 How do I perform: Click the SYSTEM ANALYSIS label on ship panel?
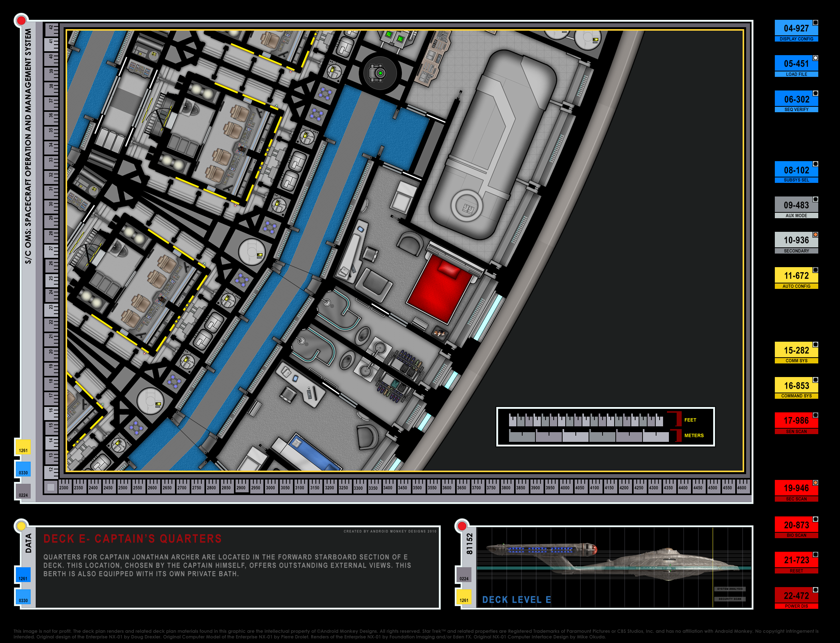[730, 589]
